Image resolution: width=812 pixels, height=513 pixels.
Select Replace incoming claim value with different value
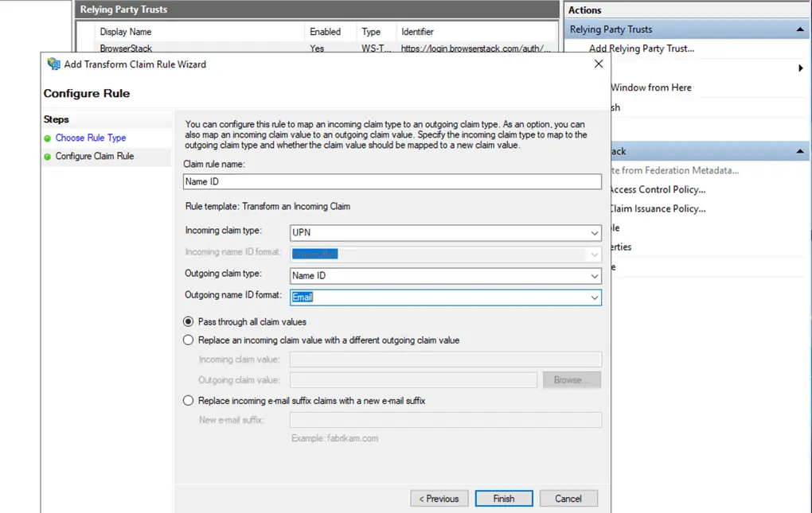pyautogui.click(x=189, y=340)
